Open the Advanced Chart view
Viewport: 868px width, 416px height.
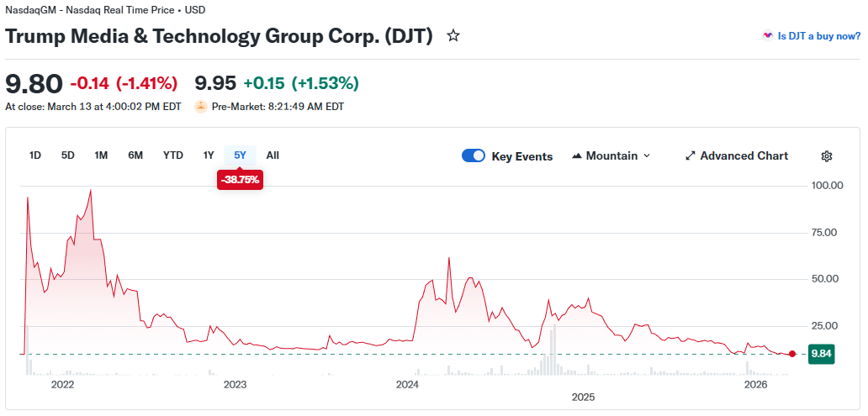(744, 156)
